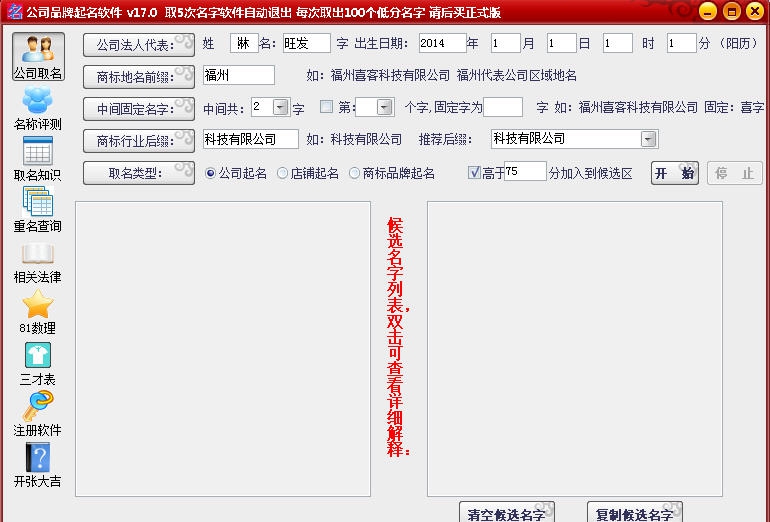The width and height of the screenshot is (770, 522).
Task: Maximize the window from the title bar
Action: 731,11
